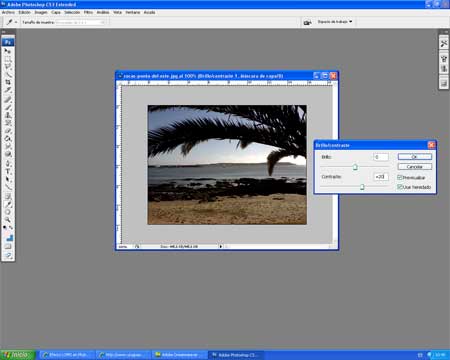The image size is (450, 360).
Task: Click the Inicio start button
Action: (x=17, y=355)
